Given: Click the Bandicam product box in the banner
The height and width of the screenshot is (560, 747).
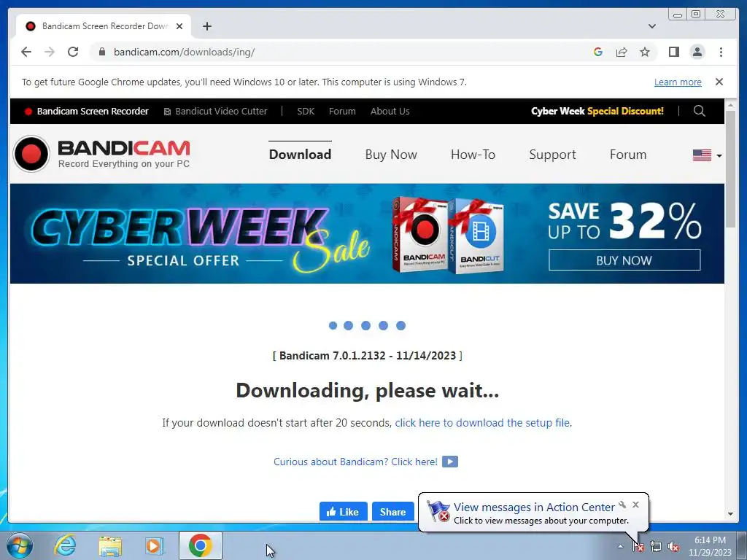Looking at the screenshot, I should [420, 234].
